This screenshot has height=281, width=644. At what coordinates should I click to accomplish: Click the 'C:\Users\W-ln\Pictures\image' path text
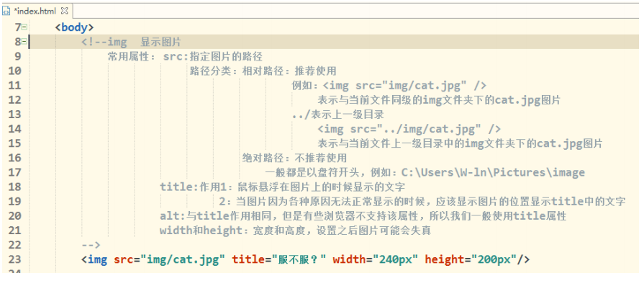coord(493,172)
